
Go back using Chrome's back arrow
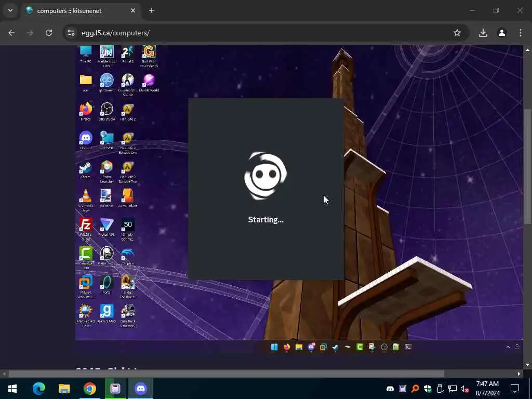click(11, 33)
